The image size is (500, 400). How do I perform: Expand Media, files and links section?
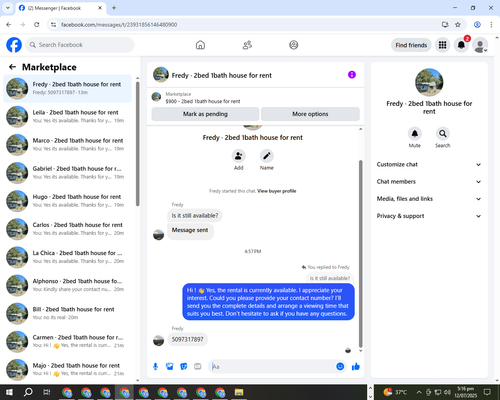click(x=429, y=199)
